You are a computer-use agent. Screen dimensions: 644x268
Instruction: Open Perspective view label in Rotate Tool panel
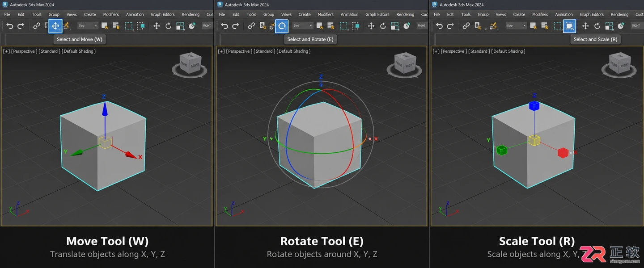[x=239, y=51]
